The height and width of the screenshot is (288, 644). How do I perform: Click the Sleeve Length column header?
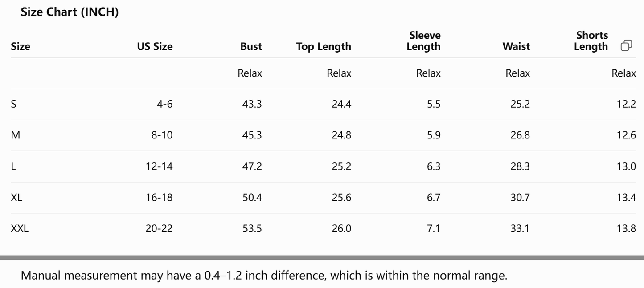tap(423, 41)
